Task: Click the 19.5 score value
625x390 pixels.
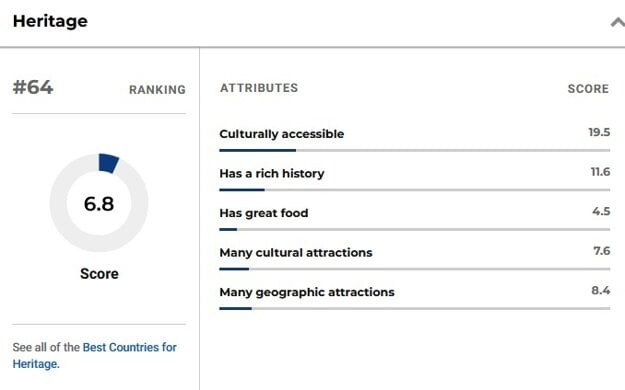Action: 599,132
